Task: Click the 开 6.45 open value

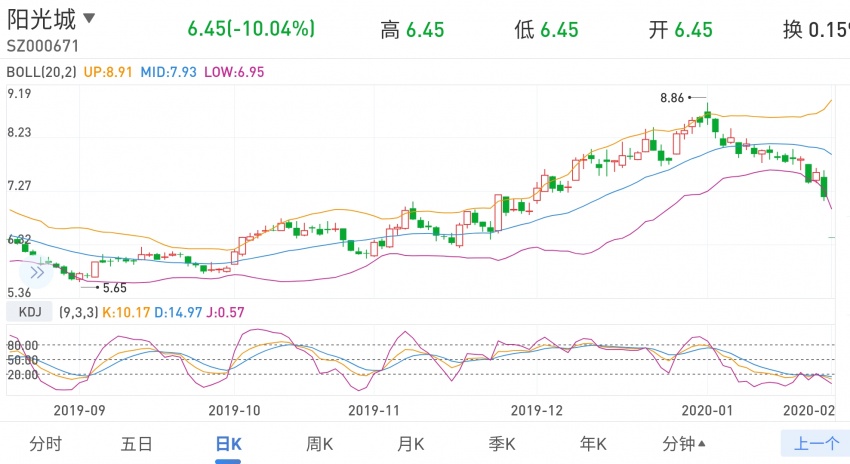Action: 681,30
